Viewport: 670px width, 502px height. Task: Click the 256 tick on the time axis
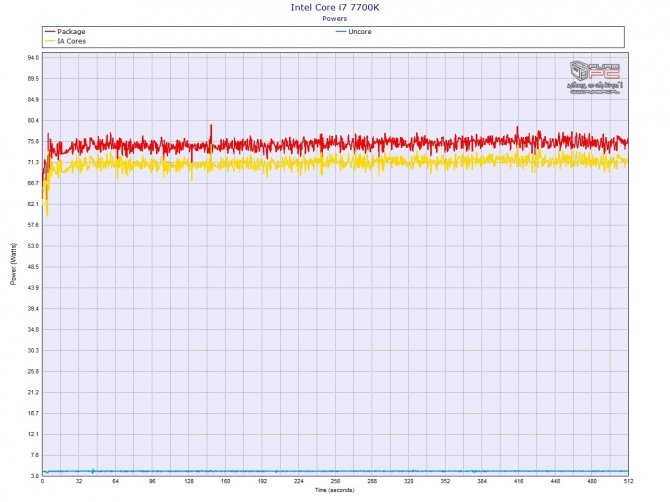click(x=335, y=481)
